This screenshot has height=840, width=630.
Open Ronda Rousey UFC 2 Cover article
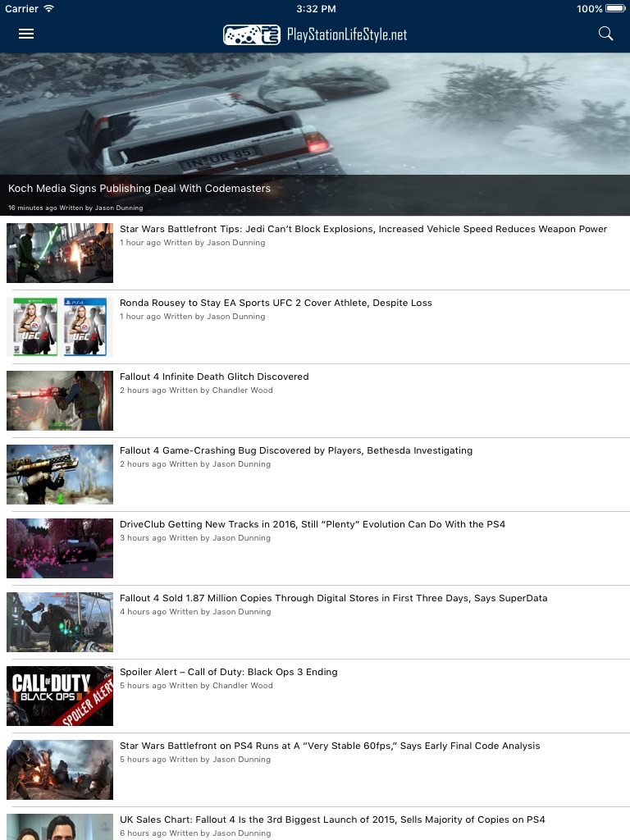276,304
